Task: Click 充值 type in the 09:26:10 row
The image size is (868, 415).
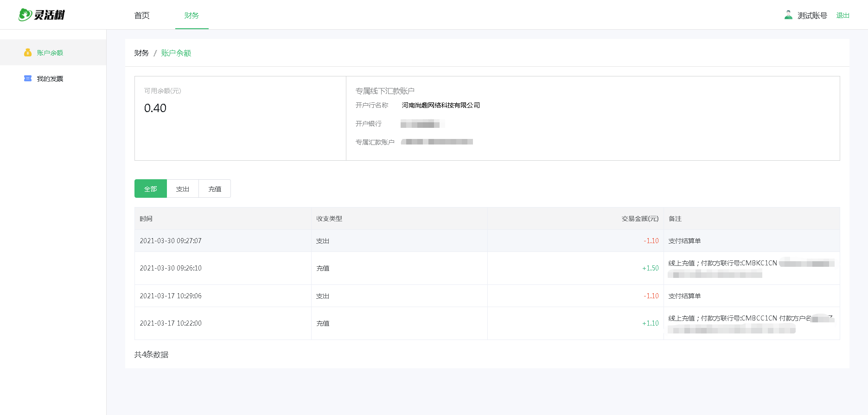Action: click(323, 268)
